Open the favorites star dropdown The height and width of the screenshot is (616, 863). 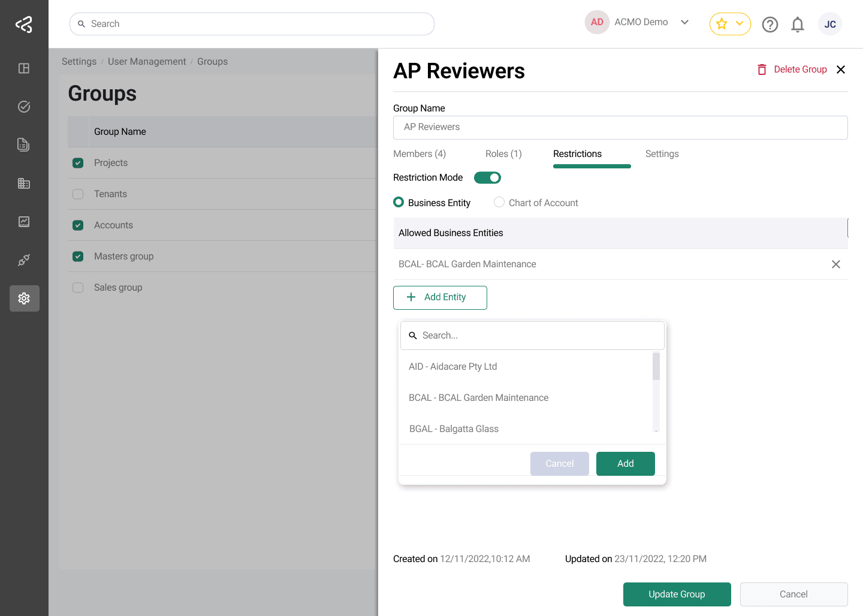(730, 24)
